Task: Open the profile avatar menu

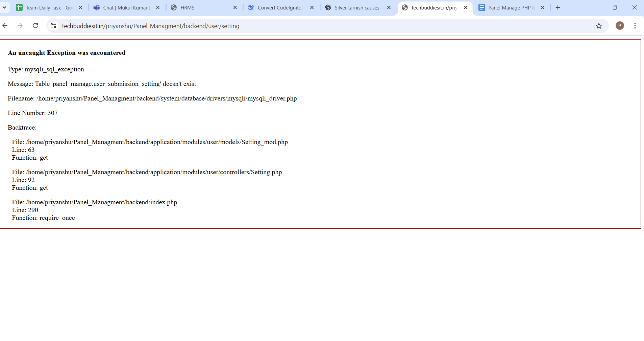Action: pyautogui.click(x=620, y=26)
